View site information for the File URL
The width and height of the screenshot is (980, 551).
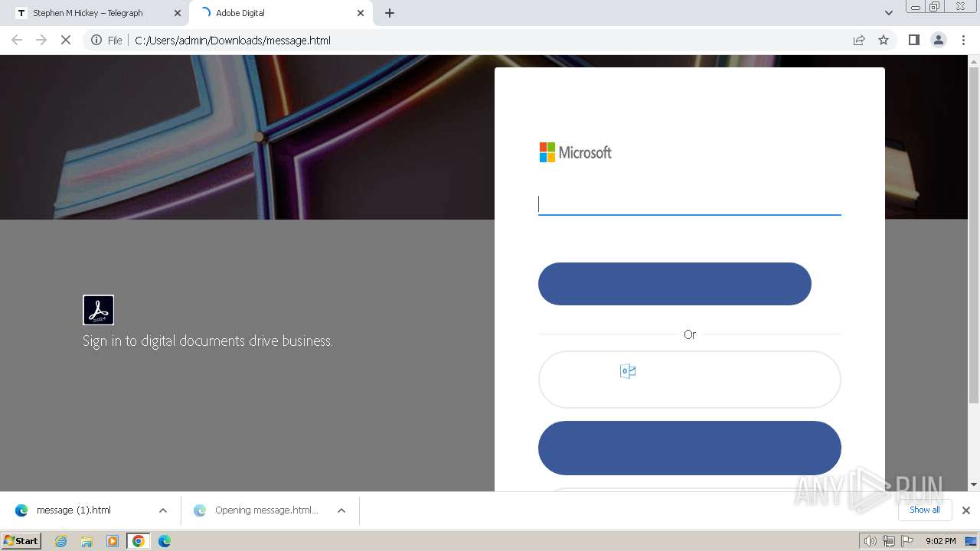106,40
